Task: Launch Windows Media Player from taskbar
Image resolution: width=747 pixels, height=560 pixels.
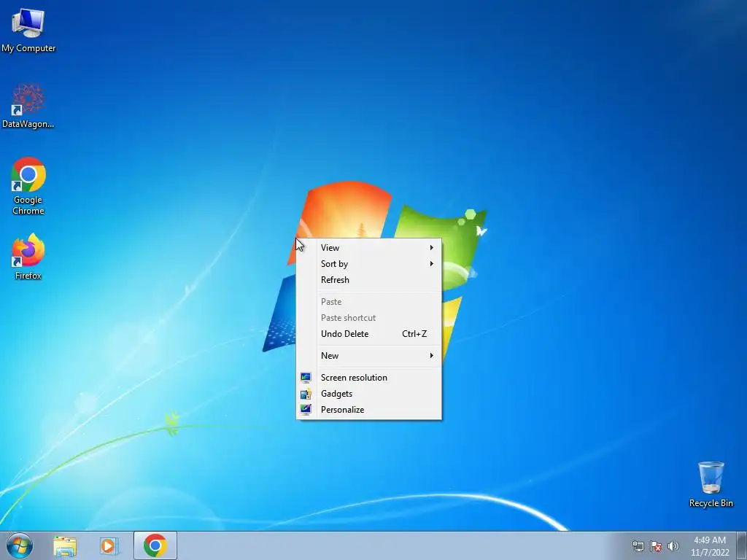Action: pyautogui.click(x=109, y=545)
